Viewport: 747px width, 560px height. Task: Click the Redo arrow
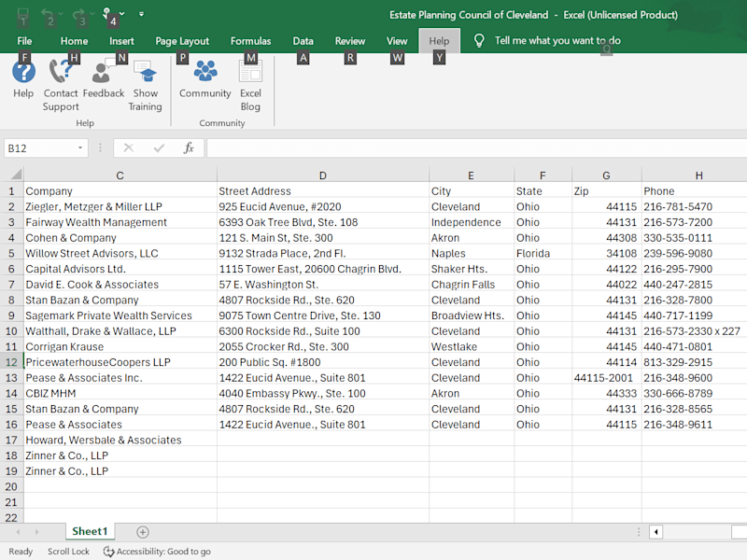(x=78, y=14)
